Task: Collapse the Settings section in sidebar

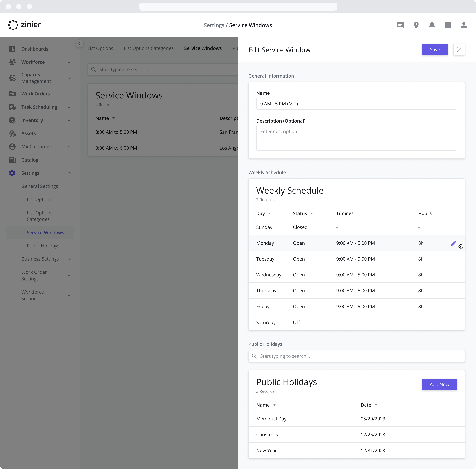Action: click(69, 173)
